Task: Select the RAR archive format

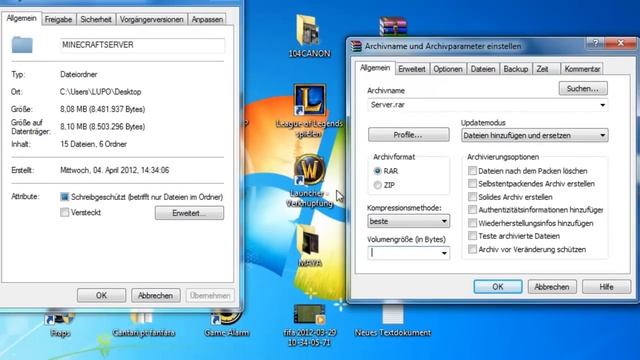Action: (x=378, y=171)
